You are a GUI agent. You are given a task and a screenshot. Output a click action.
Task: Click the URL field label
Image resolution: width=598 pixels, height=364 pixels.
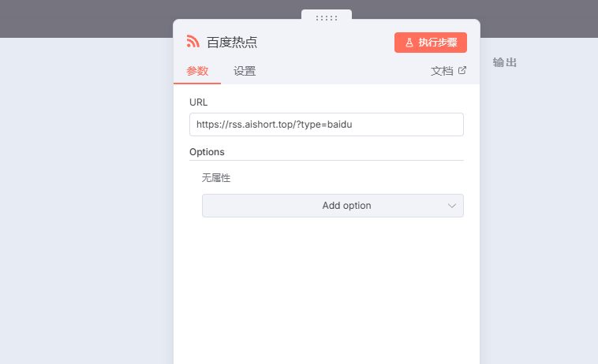[x=198, y=102]
